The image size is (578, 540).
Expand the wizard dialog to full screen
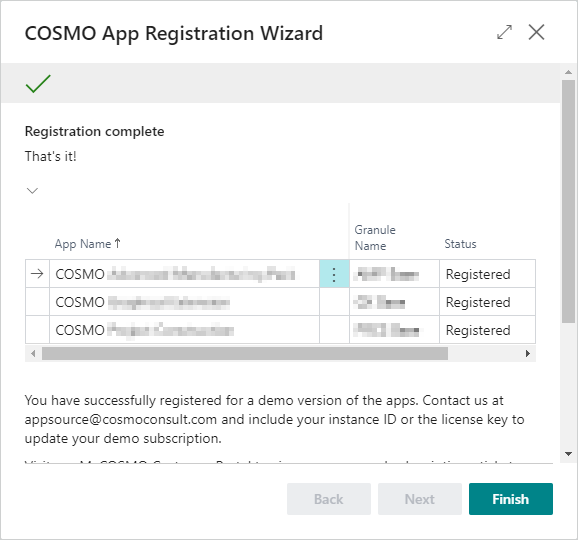pyautogui.click(x=504, y=32)
